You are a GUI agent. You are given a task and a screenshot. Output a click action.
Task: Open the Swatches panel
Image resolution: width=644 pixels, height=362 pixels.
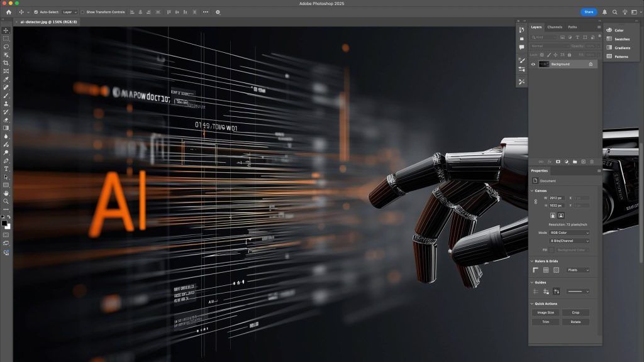(621, 39)
